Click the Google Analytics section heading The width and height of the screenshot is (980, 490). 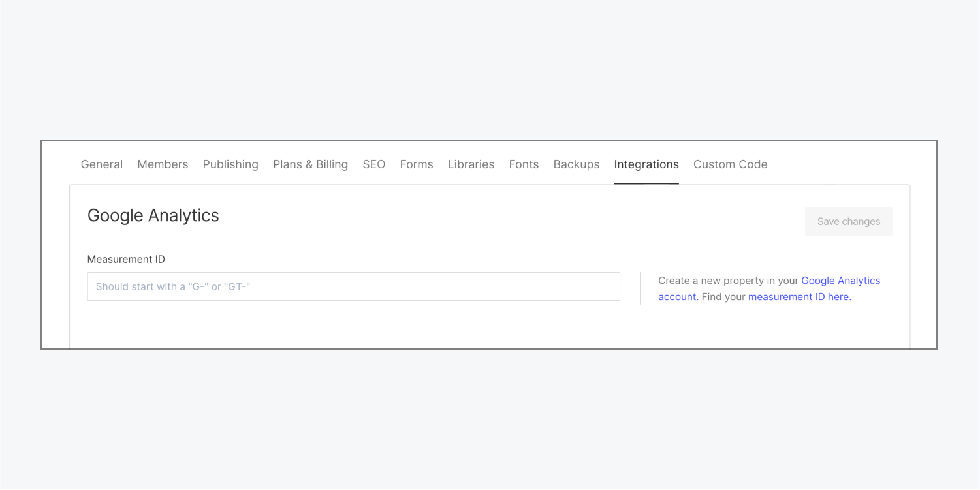click(153, 215)
